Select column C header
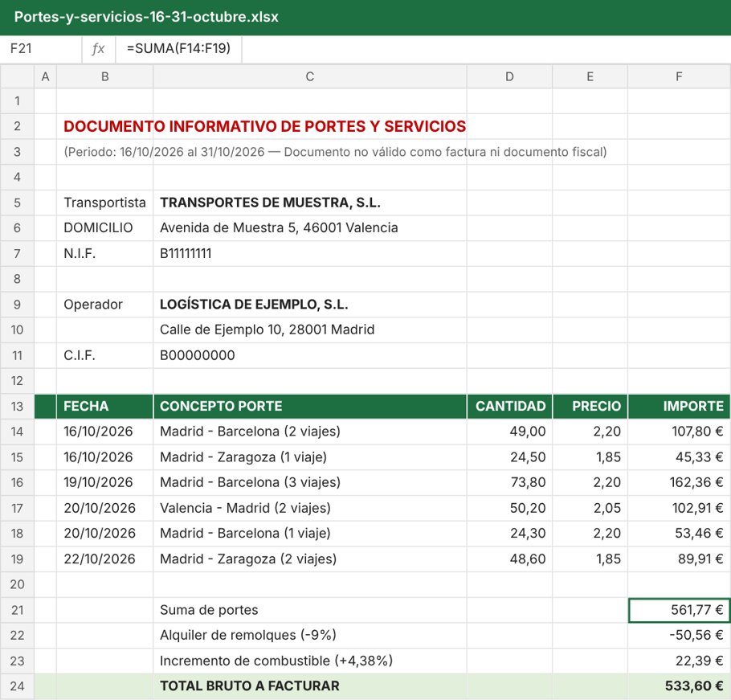The image size is (731, 700). (309, 76)
